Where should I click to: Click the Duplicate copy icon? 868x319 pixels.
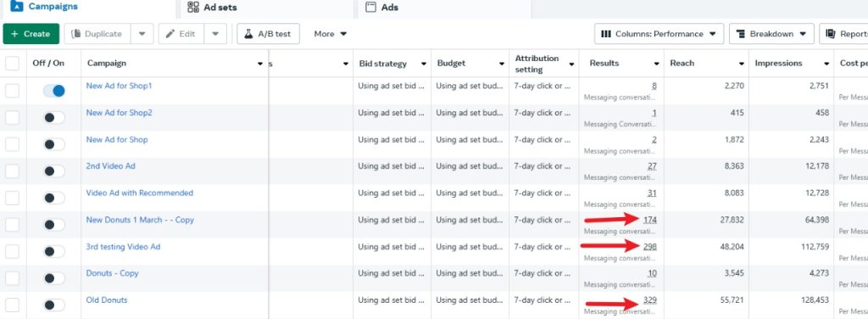[76, 34]
